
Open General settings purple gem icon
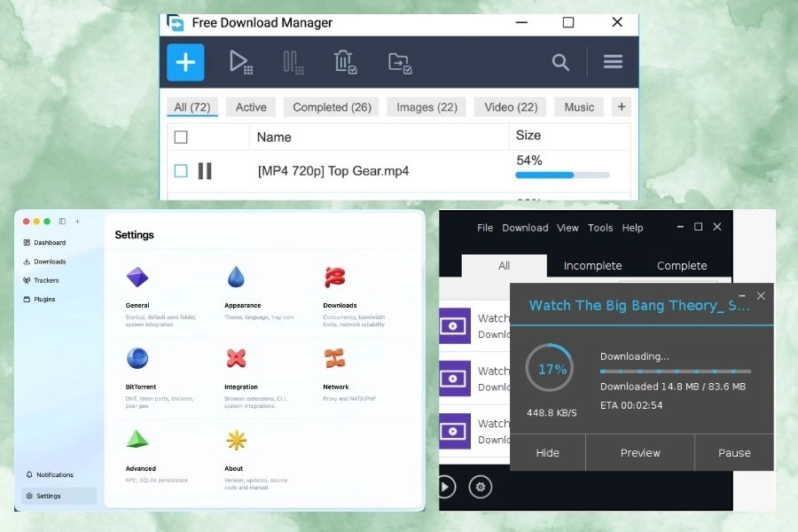tap(137, 278)
